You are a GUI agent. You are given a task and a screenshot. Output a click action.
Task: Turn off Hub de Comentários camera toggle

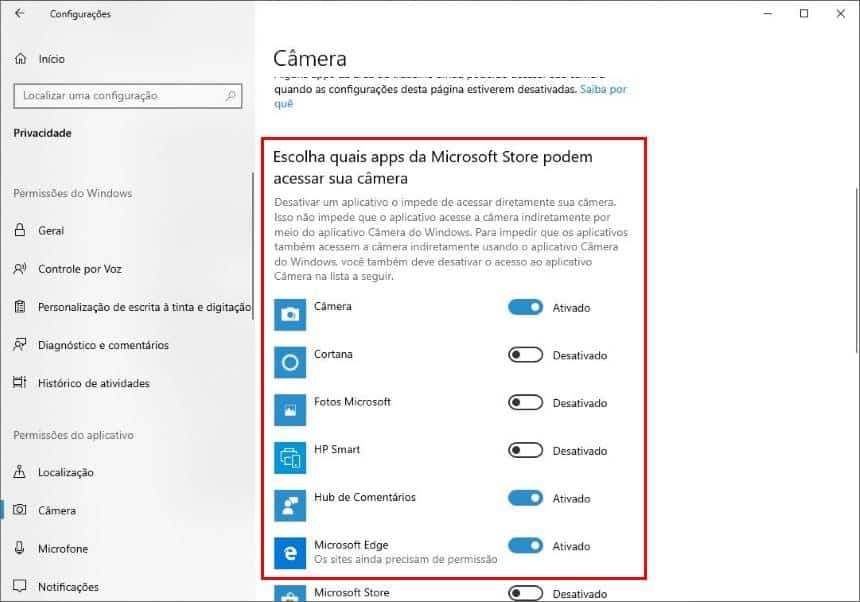(525, 498)
